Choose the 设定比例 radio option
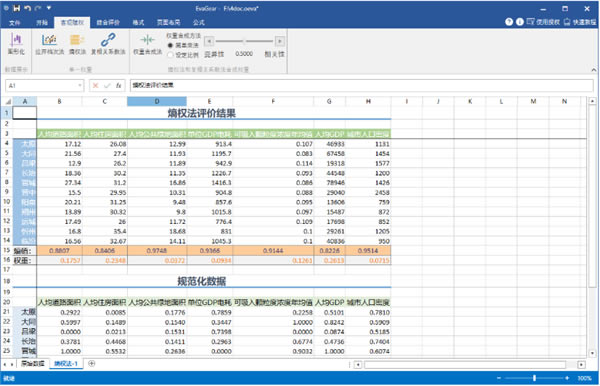Screen dimensions: 600x386 point(183,55)
